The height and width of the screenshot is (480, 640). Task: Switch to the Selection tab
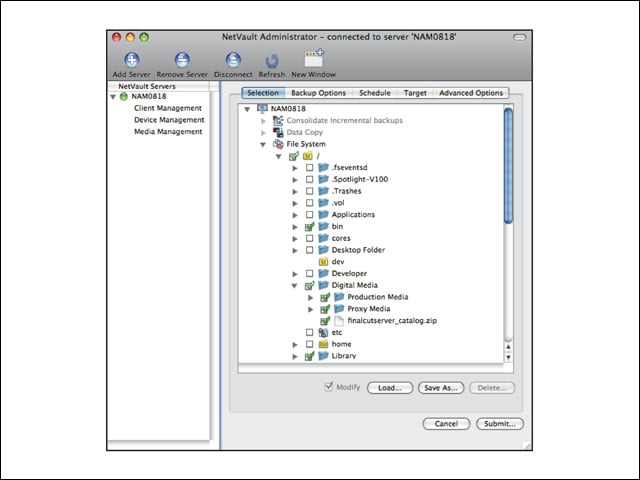263,93
